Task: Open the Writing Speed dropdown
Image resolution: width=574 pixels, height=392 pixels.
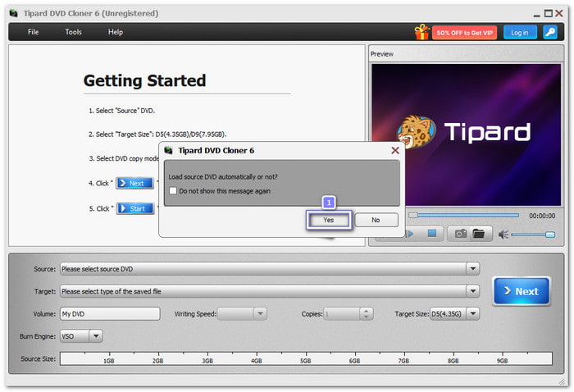Action: click(x=260, y=313)
